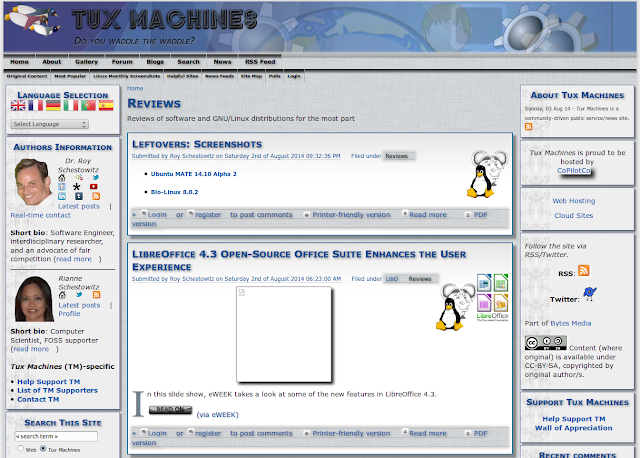Viewport: 640px width, 458px height.
Task: Click Tux penguin image in LibreOffice article
Action: [455, 307]
